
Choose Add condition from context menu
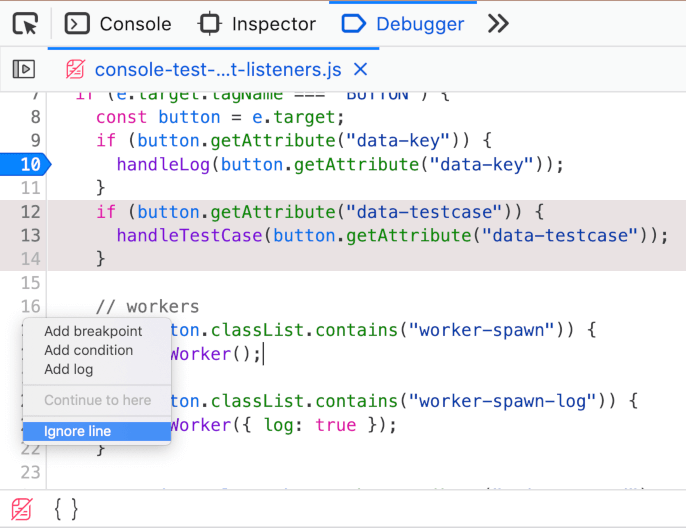tap(88, 350)
